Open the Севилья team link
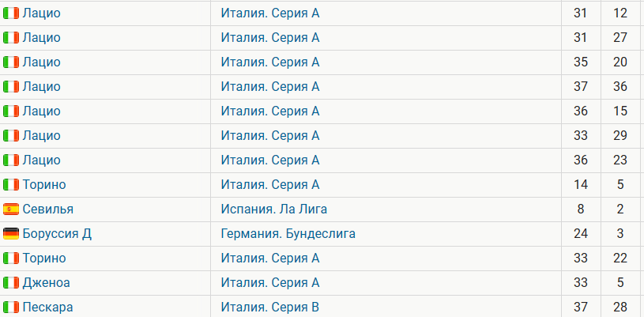Viewport: 644px width, 317px height. pyautogui.click(x=47, y=209)
